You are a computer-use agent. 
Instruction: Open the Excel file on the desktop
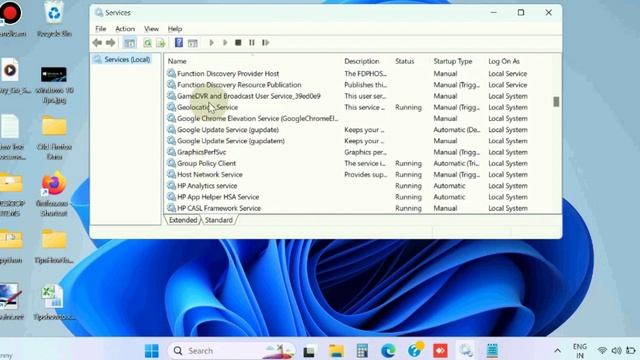coord(54,302)
